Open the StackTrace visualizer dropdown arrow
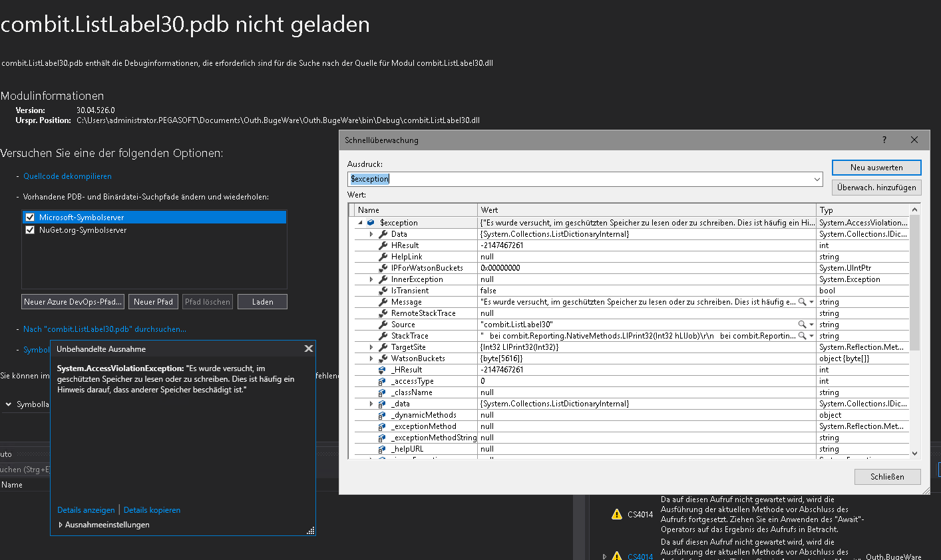The height and width of the screenshot is (560, 941). [811, 336]
